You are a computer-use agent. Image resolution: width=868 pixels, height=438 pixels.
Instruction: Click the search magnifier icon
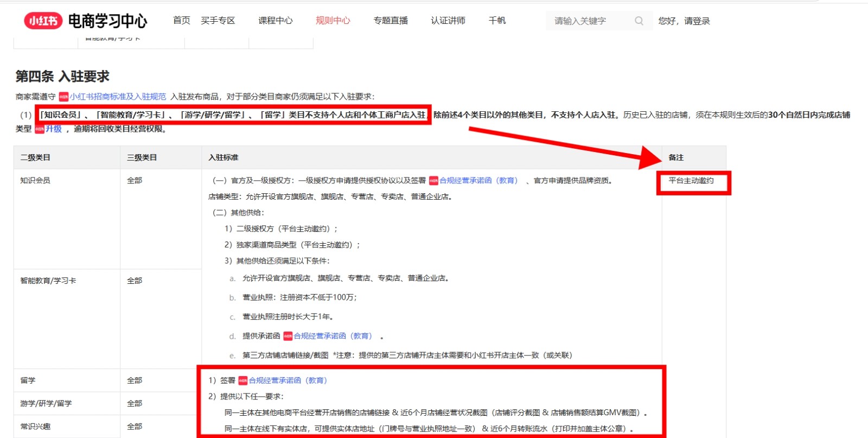point(639,21)
